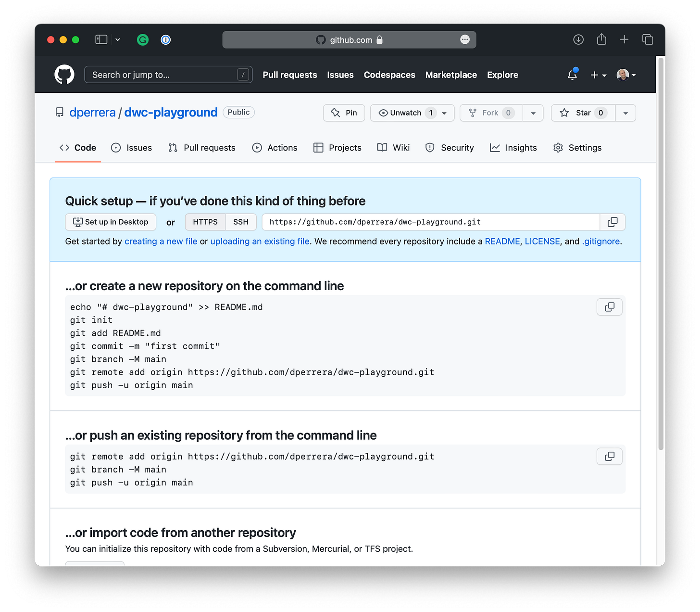The height and width of the screenshot is (612, 700).
Task: Go to the Wiki tab
Action: [393, 148]
